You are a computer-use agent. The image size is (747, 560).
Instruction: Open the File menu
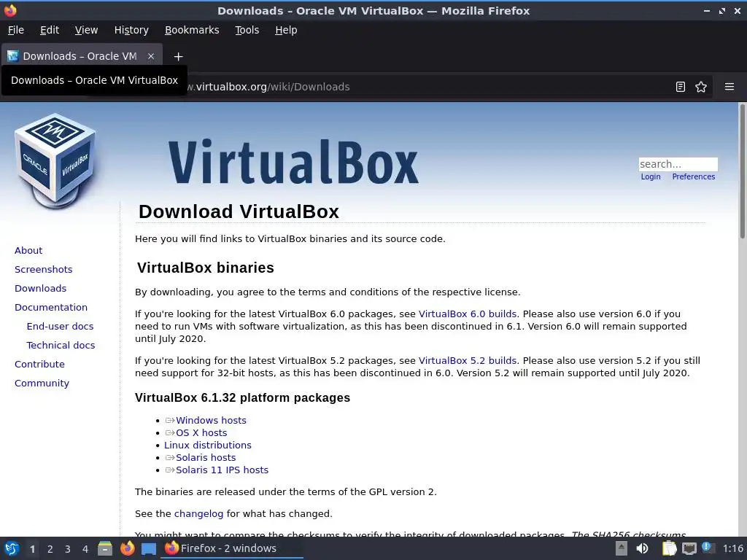(x=16, y=30)
